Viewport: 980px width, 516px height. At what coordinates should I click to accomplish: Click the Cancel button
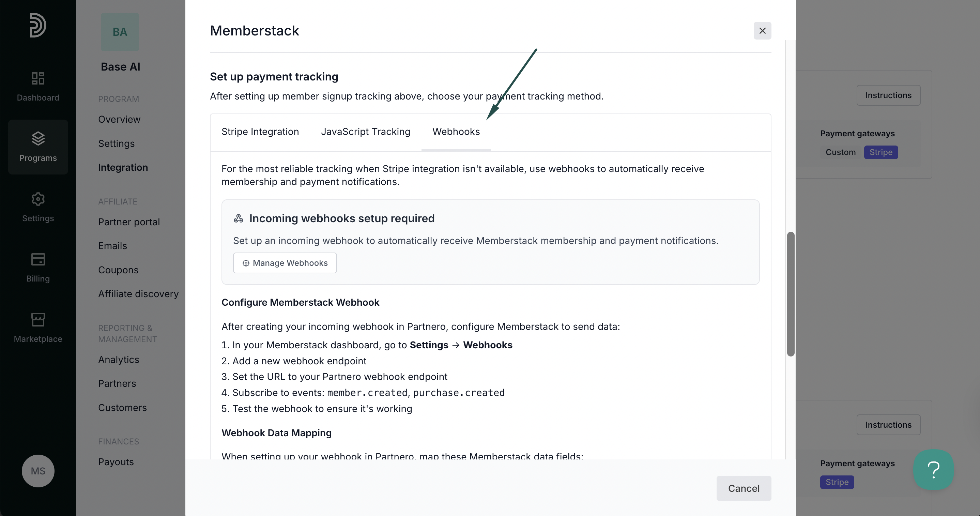[744, 488]
